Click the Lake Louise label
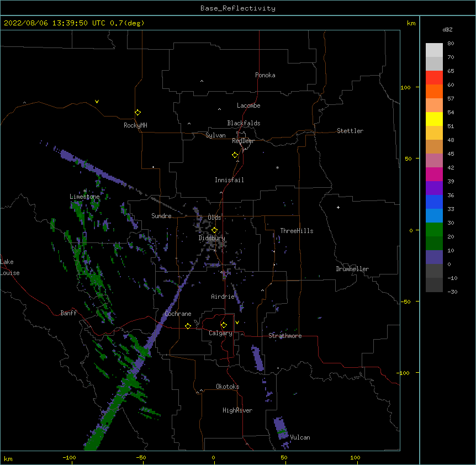Viewport: 476px width, 465px height. pyautogui.click(x=10, y=267)
